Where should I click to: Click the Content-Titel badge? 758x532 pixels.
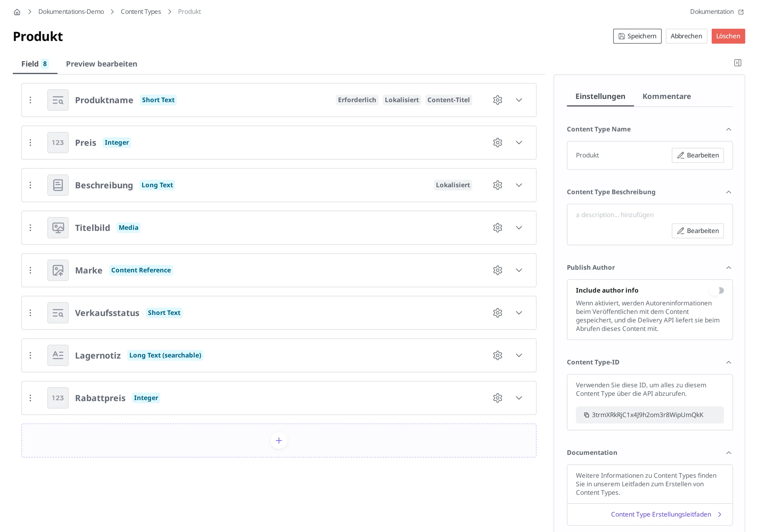(x=448, y=100)
